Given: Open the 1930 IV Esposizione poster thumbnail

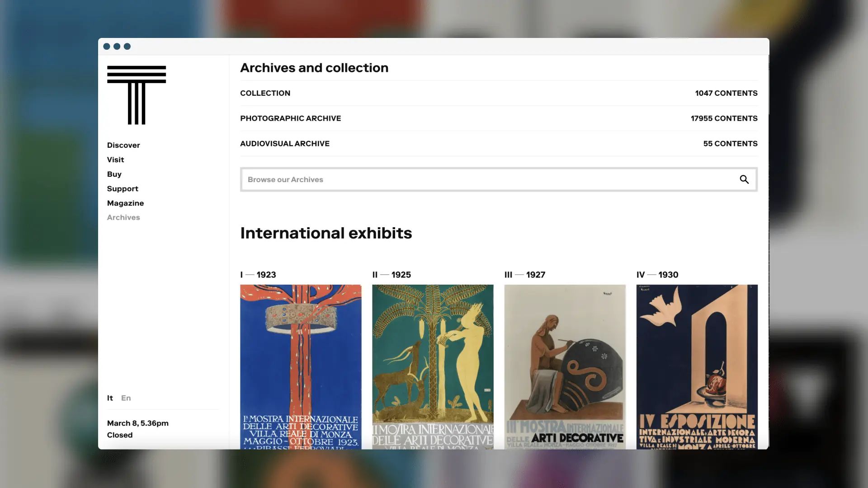Looking at the screenshot, I should coord(697,367).
